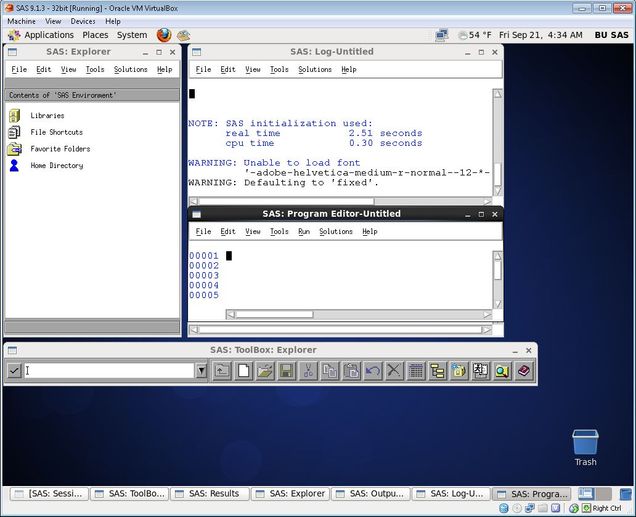This screenshot has width=636, height=517.
Task: Open the Trash desktop icon
Action: 585,447
